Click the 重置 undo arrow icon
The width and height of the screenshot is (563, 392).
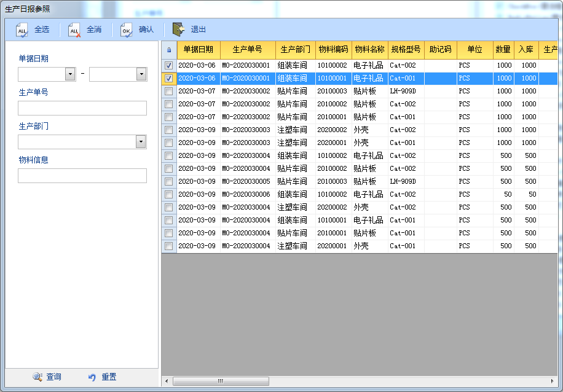point(92,377)
